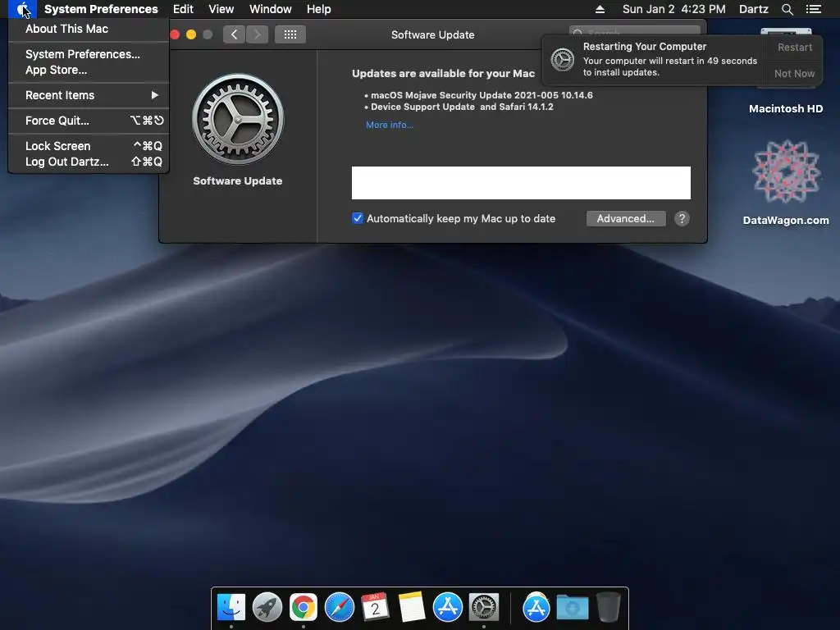
Task: Click Restarting Your Computer notification title
Action: [645, 47]
